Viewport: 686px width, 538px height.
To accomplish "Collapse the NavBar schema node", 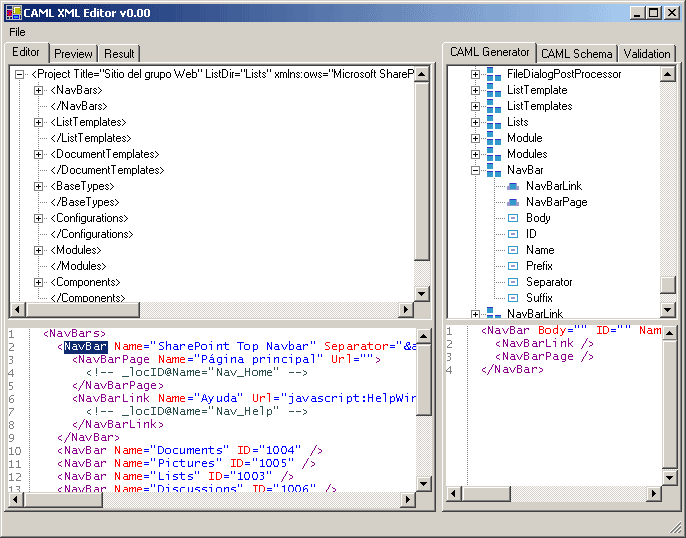I will click(475, 170).
